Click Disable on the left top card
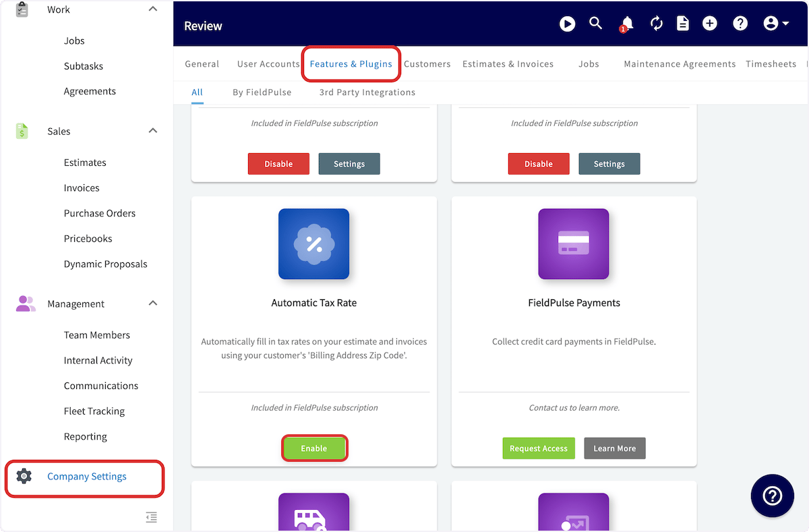This screenshot has width=809, height=532. point(278,164)
